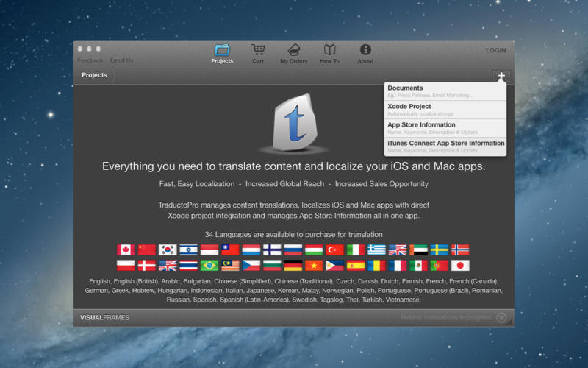Open the How To book icon
This screenshot has width=588, height=368.
(x=329, y=49)
